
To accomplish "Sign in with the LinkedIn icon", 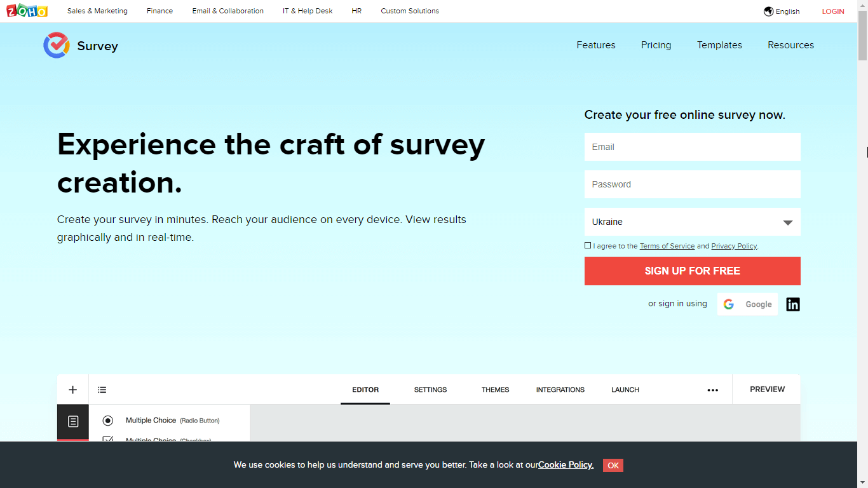I will [x=793, y=304].
